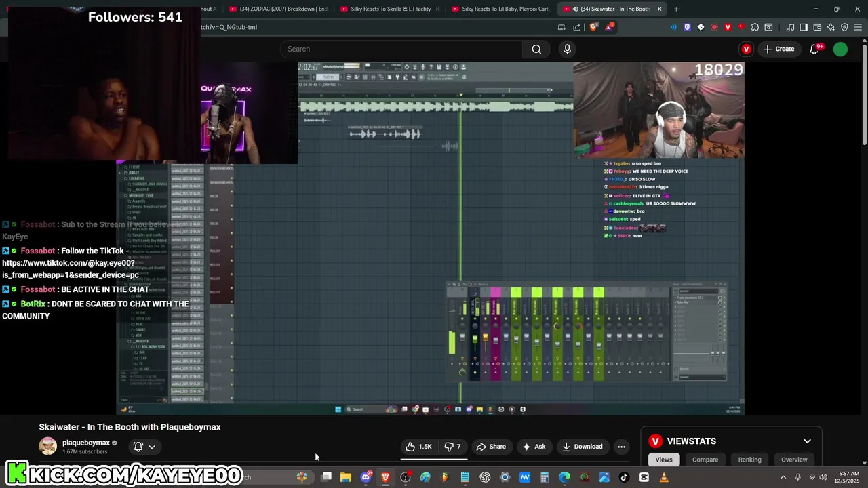Click the video player area

click(431, 239)
